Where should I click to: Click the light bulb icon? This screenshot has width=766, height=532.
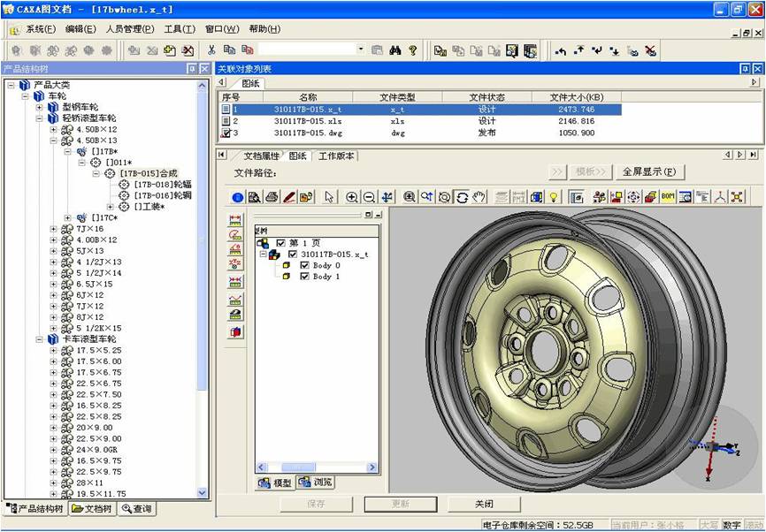tap(555, 197)
